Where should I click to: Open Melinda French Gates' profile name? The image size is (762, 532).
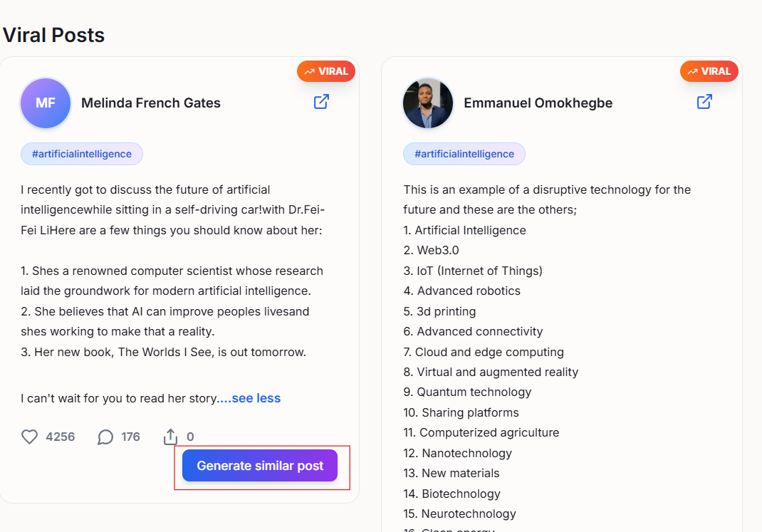(150, 103)
